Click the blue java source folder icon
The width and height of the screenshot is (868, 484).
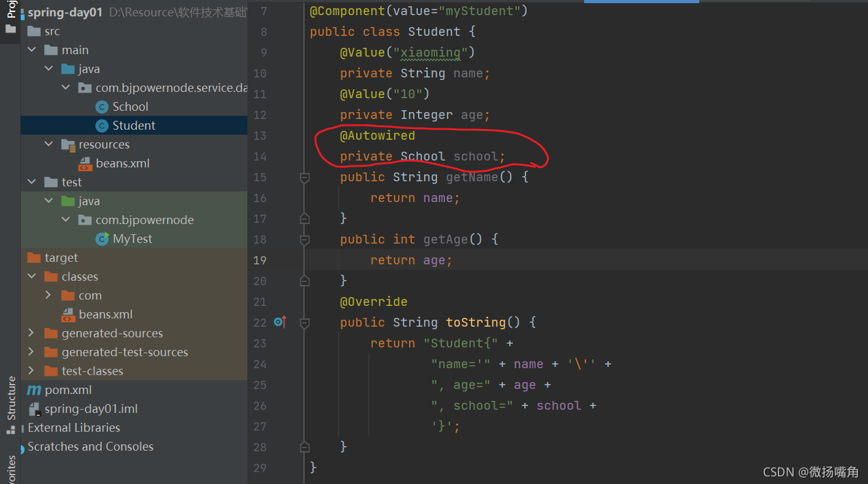click(x=68, y=69)
